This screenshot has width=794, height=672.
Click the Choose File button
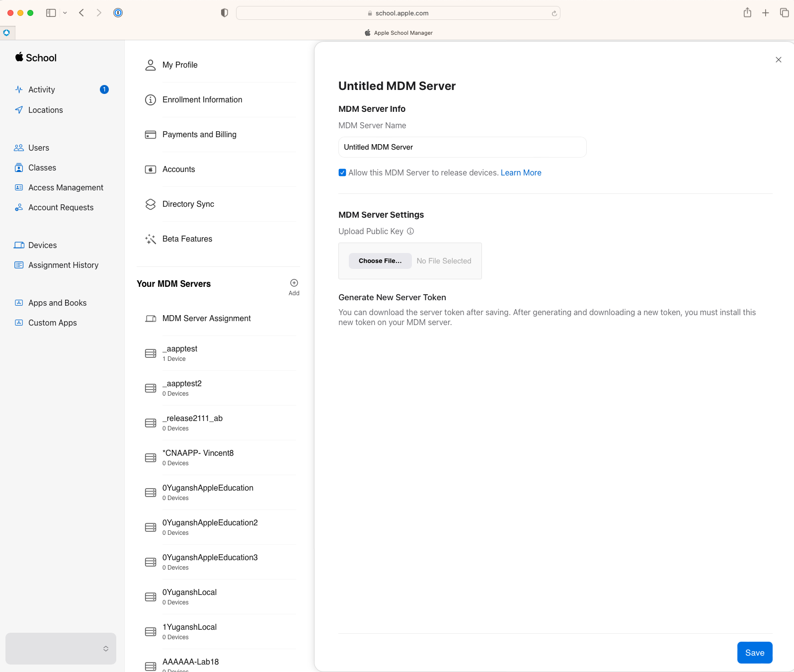[x=380, y=261]
